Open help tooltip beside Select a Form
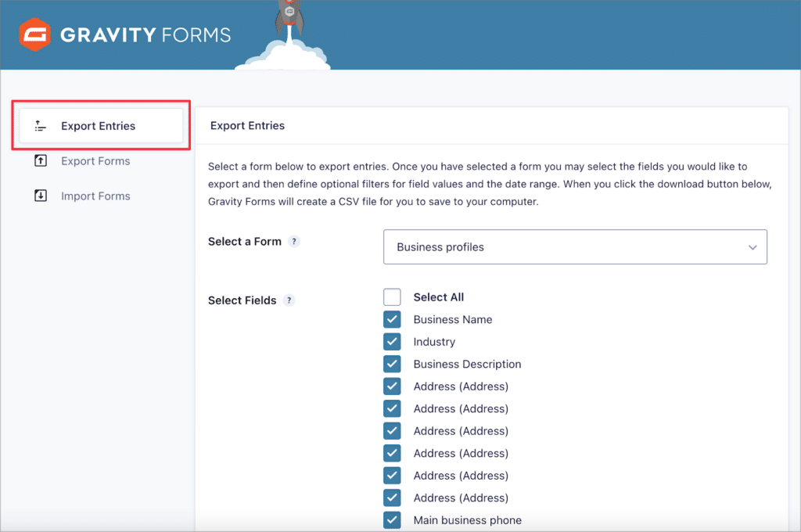The height and width of the screenshot is (532, 801). [x=294, y=242]
